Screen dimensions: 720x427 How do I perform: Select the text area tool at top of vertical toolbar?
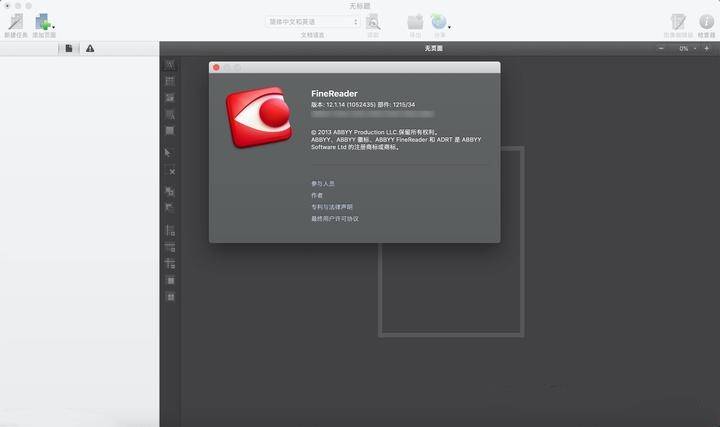click(x=170, y=65)
